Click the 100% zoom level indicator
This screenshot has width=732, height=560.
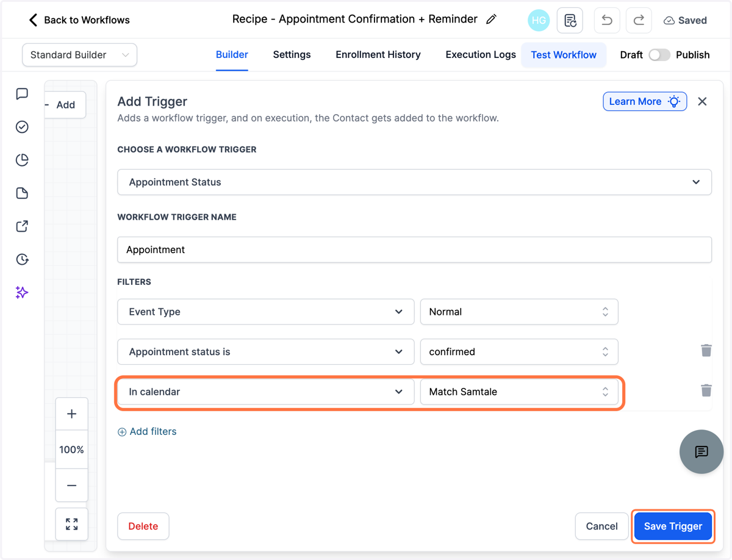pyautogui.click(x=71, y=450)
